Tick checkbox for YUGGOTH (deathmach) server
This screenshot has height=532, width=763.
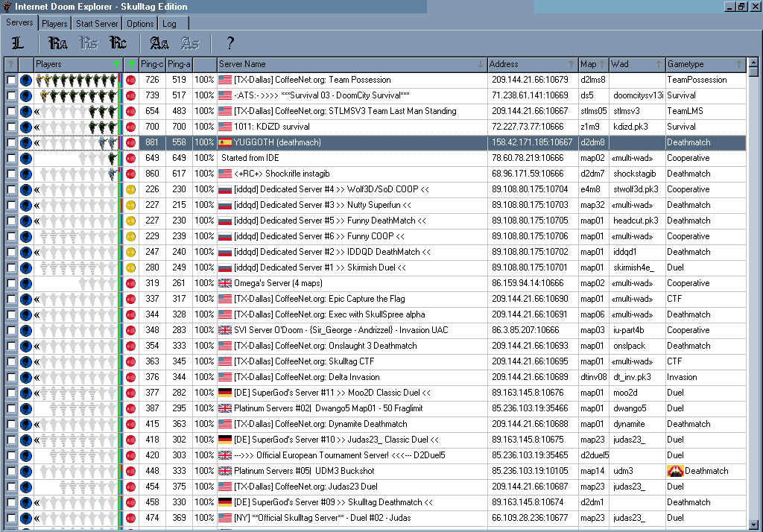point(11,142)
